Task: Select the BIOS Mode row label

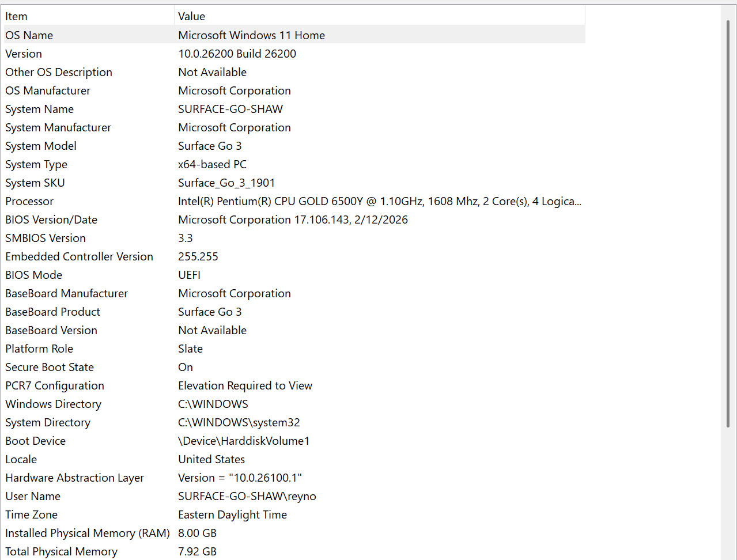Action: 33,275
